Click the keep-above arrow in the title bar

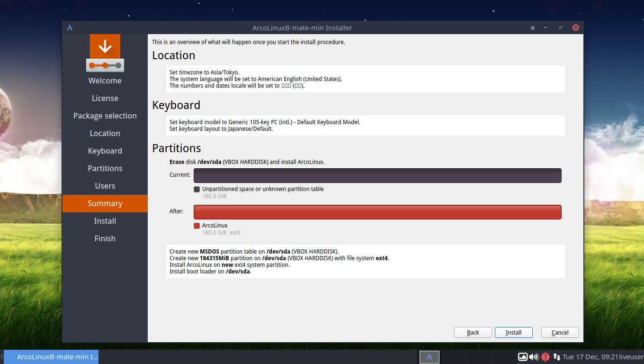coord(533,27)
